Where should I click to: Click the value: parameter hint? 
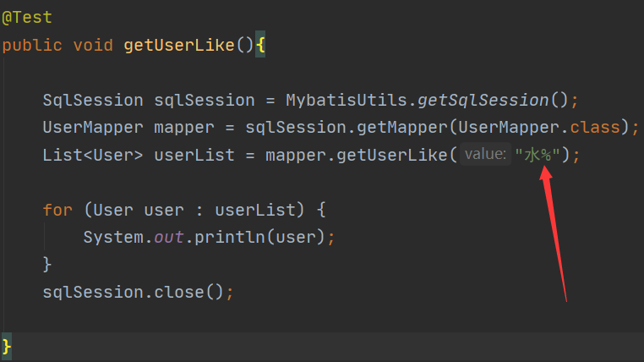point(485,155)
